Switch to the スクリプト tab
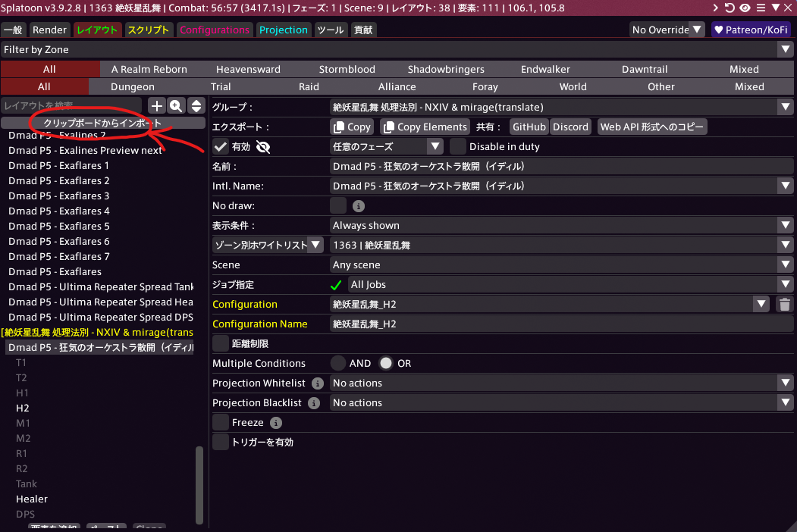The image size is (797, 532). pos(149,30)
